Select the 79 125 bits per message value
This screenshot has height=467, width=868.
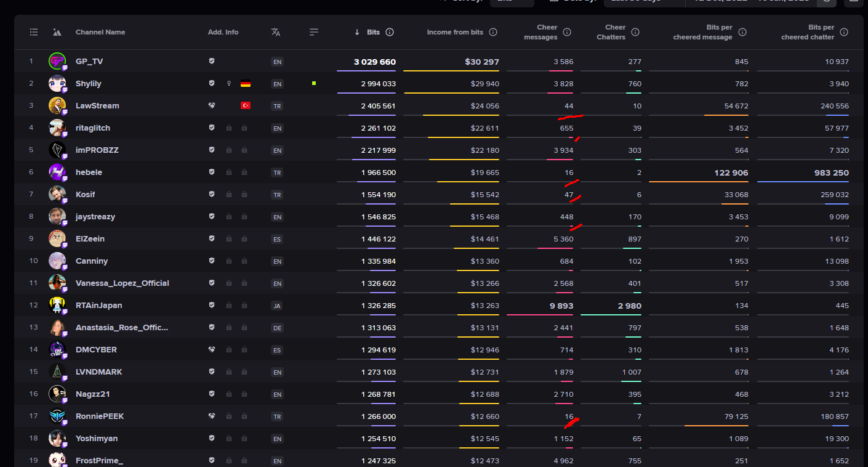coord(737,416)
